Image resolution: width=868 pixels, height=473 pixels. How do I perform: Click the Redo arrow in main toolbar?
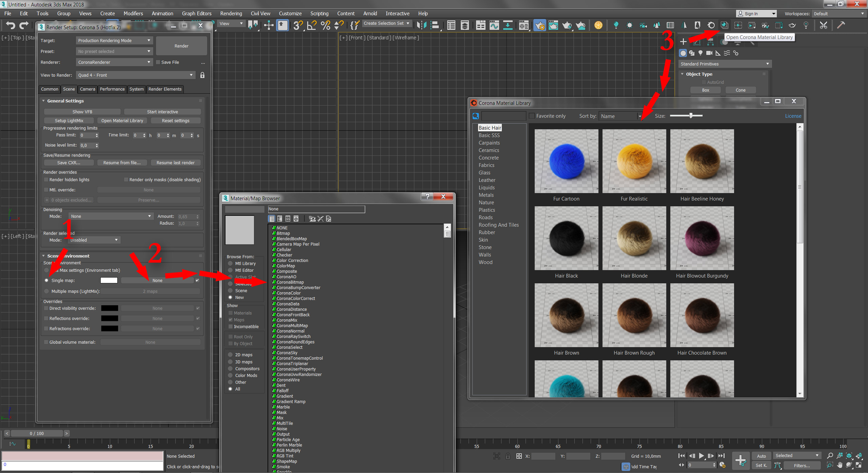pyautogui.click(x=24, y=25)
